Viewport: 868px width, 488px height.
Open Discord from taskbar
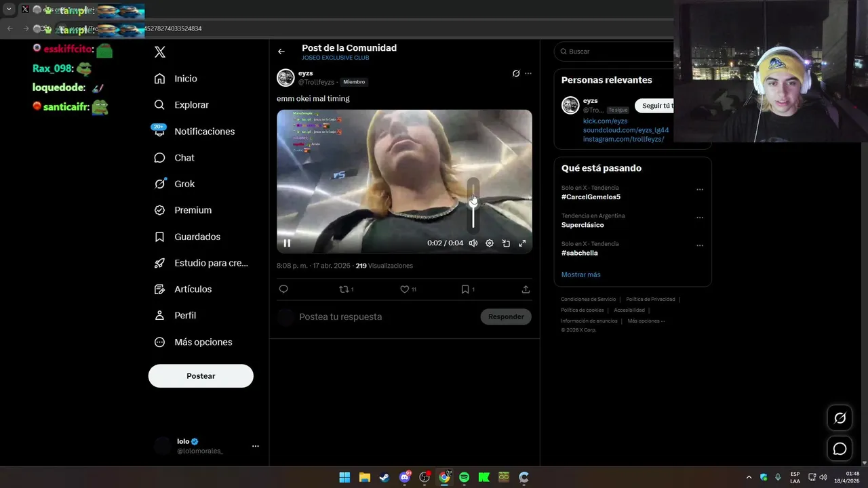pos(405,477)
